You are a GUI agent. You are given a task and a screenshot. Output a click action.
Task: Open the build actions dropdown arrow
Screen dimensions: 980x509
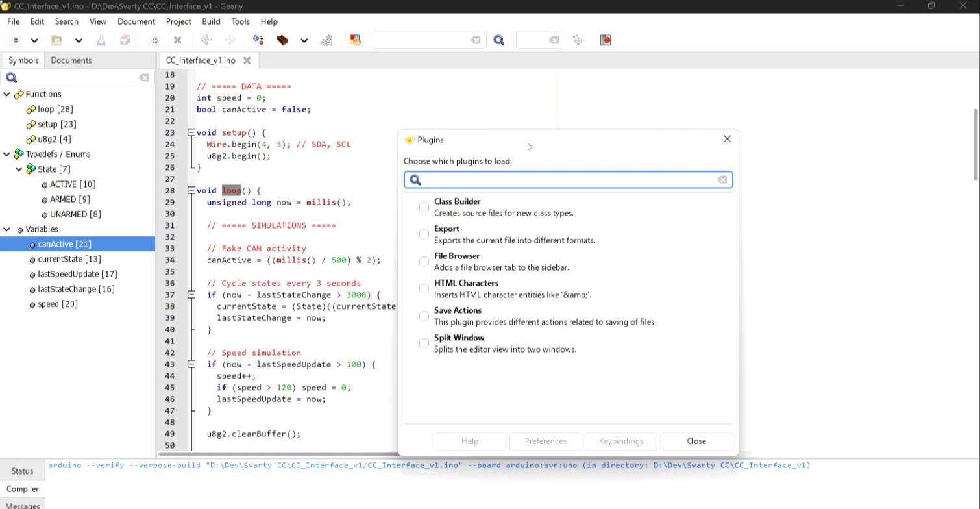[x=304, y=40]
